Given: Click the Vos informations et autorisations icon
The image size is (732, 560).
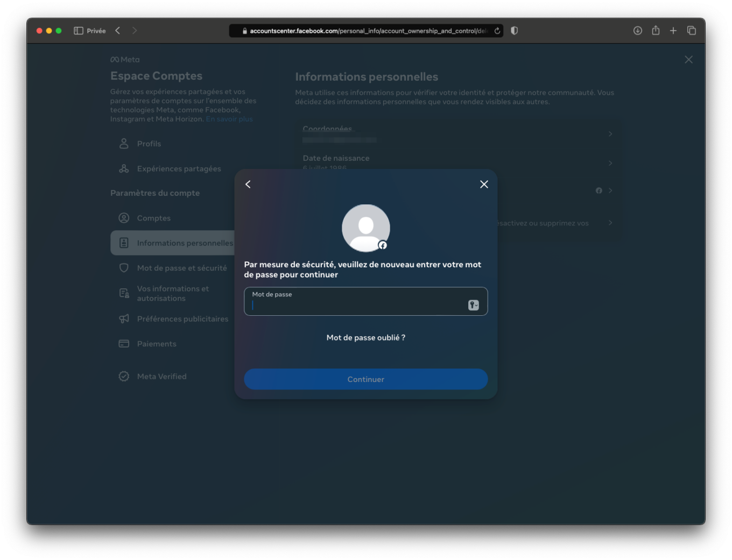Looking at the screenshot, I should (x=124, y=293).
